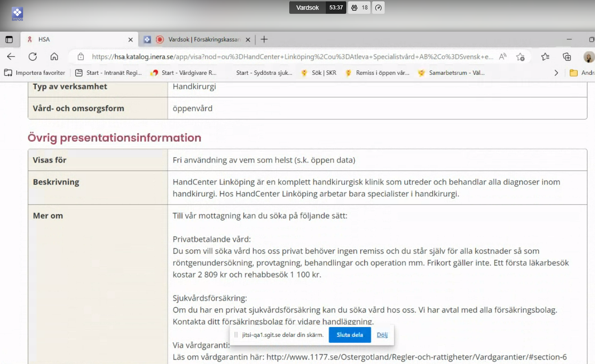Hide the sharing bar via Dölj
Image resolution: width=595 pixels, height=364 pixels.
pos(382,335)
